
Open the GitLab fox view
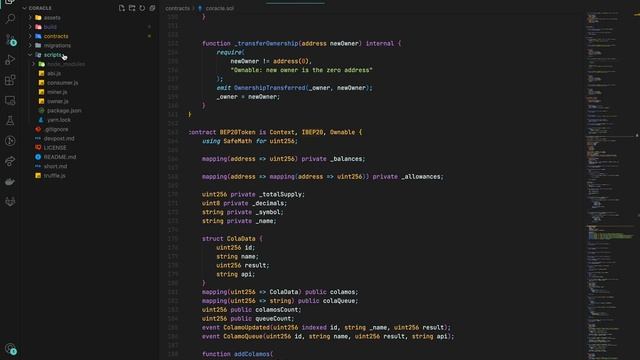click(x=10, y=202)
